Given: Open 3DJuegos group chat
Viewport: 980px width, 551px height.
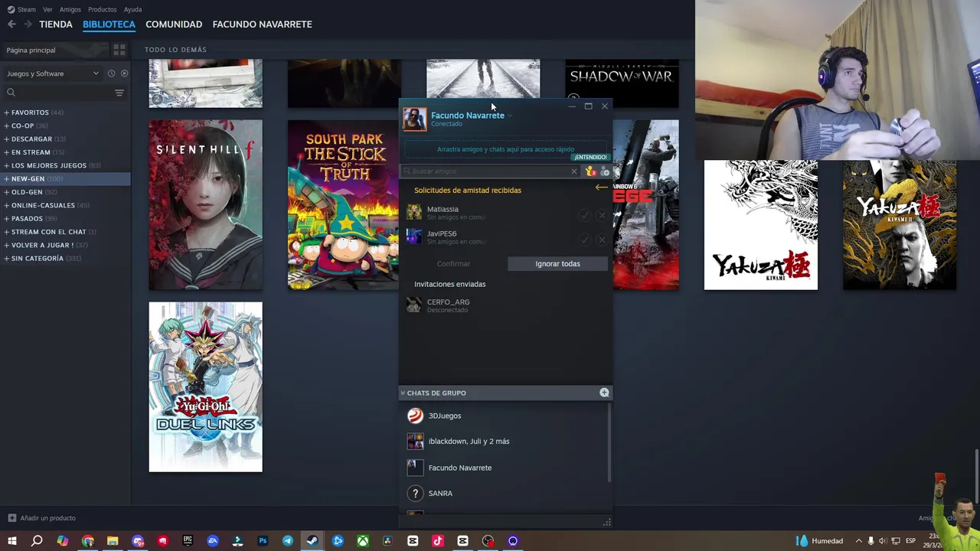Looking at the screenshot, I should point(504,416).
